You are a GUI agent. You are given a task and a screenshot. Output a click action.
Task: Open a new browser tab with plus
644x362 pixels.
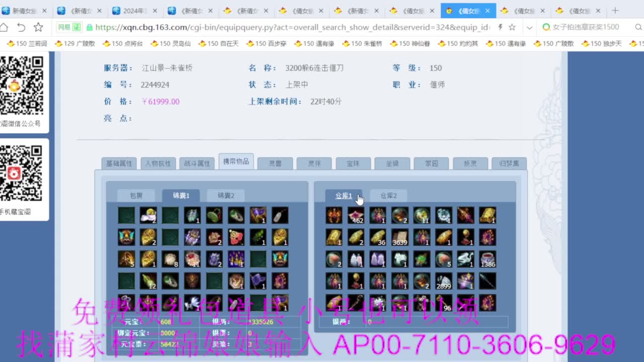point(615,11)
